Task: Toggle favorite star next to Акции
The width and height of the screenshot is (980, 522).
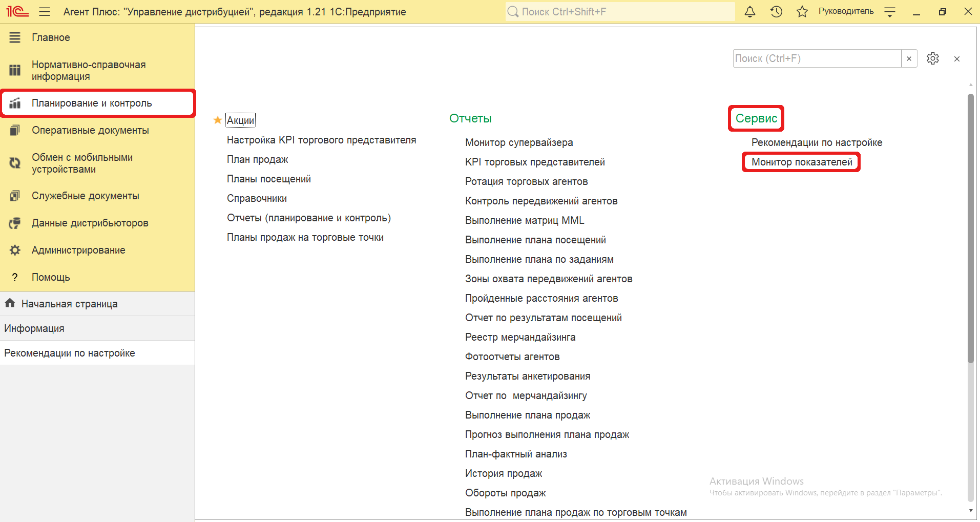Action: tap(218, 120)
